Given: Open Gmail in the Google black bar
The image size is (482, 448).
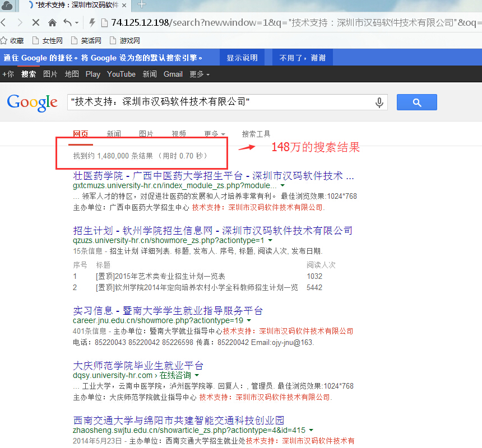Looking at the screenshot, I should pyautogui.click(x=173, y=74).
